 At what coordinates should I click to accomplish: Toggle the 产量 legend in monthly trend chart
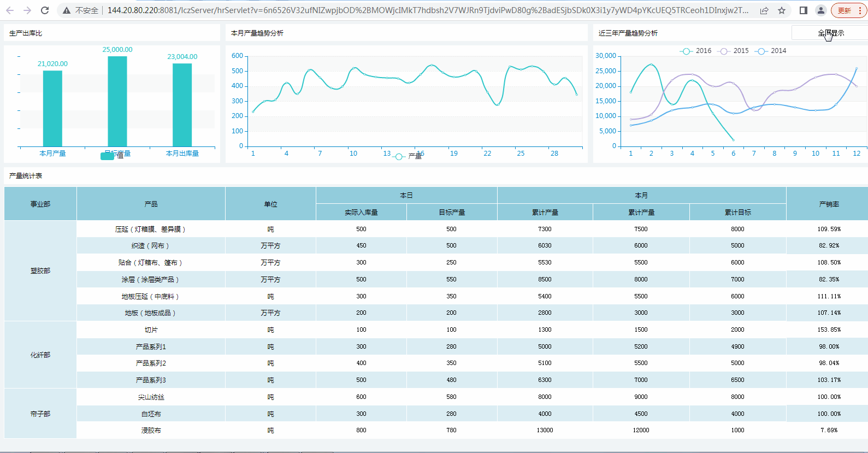pyautogui.click(x=407, y=157)
